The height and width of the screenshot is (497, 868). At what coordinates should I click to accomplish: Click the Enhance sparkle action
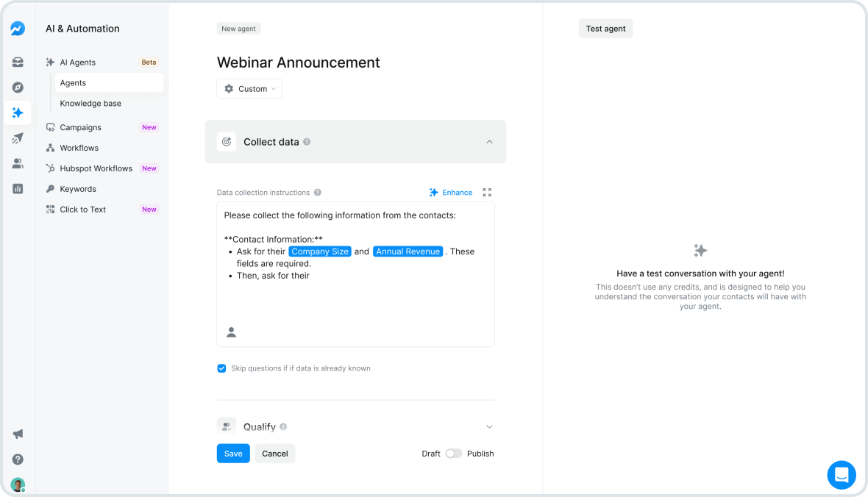[x=451, y=192]
